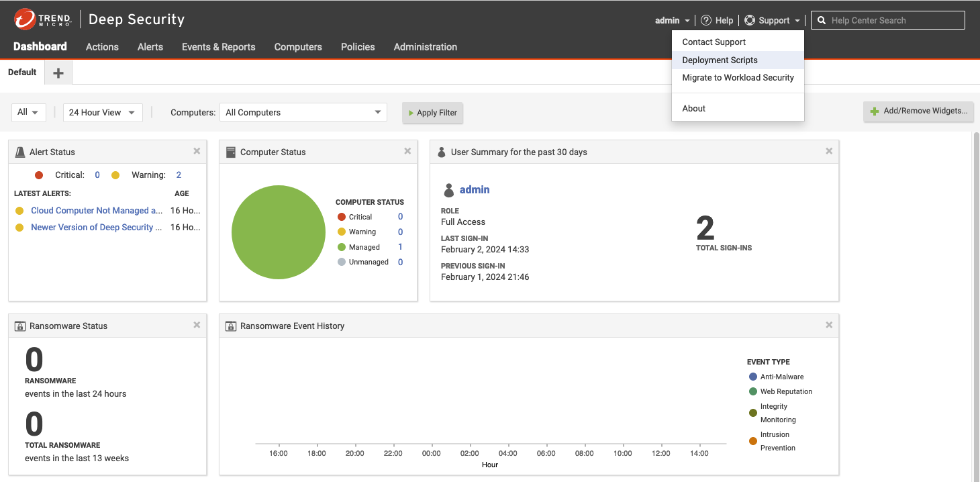Click the green plus on Add/Remove Widgets
This screenshot has height=482, width=980.
[874, 110]
